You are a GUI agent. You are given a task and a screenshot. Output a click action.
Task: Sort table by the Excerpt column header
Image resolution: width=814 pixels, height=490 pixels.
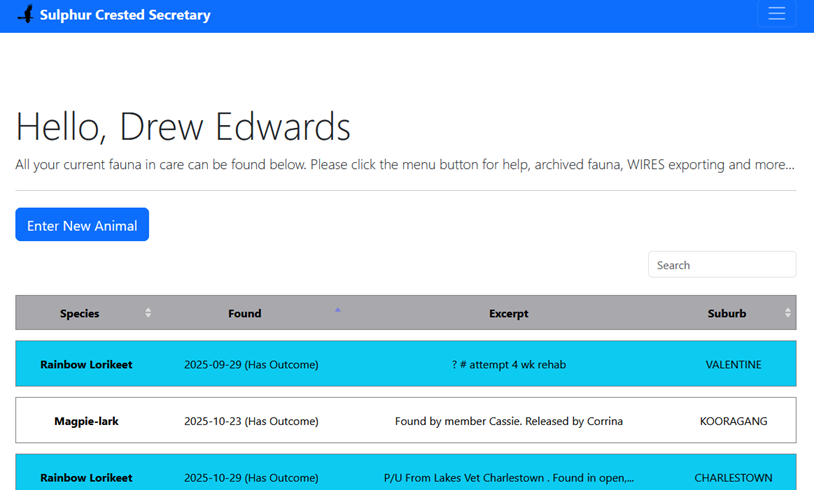(x=508, y=313)
